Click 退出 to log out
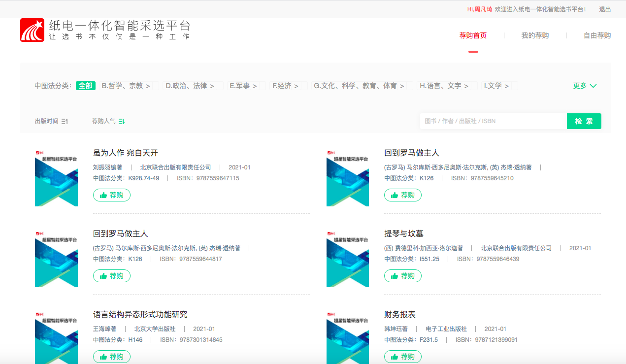This screenshot has height=364, width=626. click(605, 9)
